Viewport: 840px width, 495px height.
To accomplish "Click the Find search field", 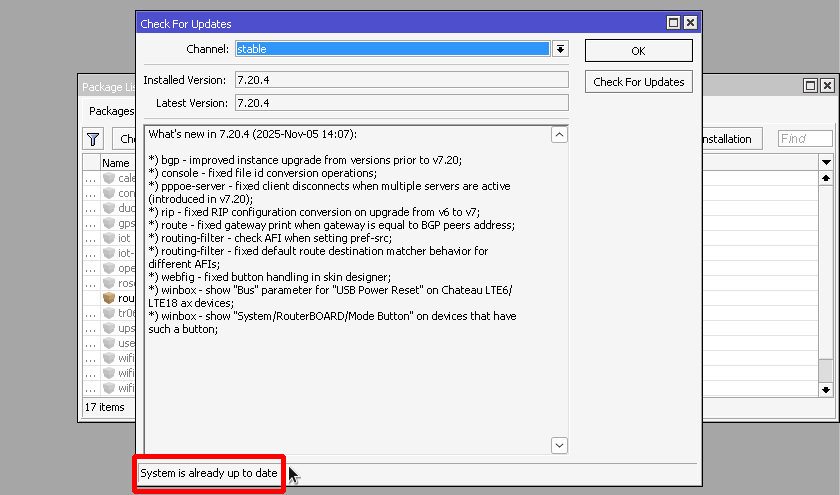I will point(805,139).
